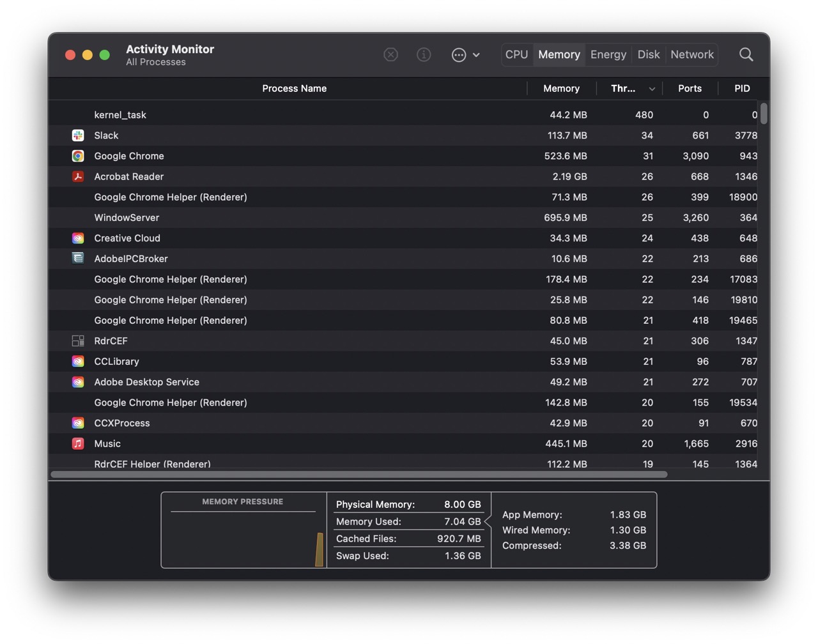Click the Music app icon
Screen dimensions: 818x644
pyautogui.click(x=78, y=443)
